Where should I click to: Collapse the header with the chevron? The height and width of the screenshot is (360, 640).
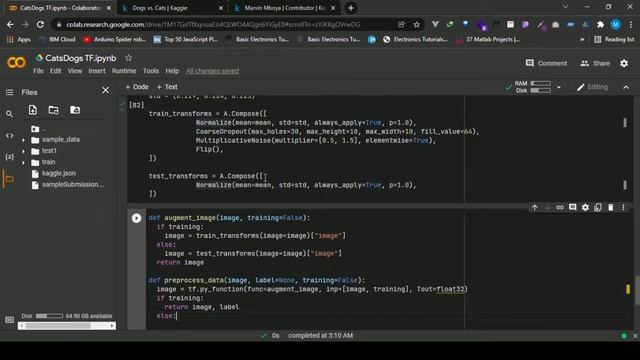(626, 87)
